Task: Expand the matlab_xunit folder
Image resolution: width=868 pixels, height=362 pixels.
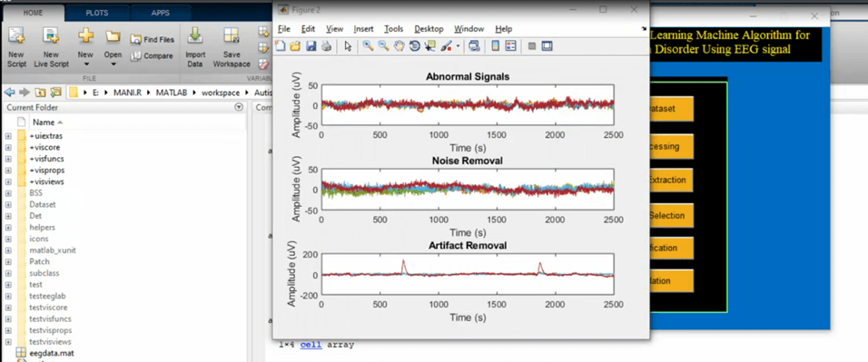Action: (8, 250)
